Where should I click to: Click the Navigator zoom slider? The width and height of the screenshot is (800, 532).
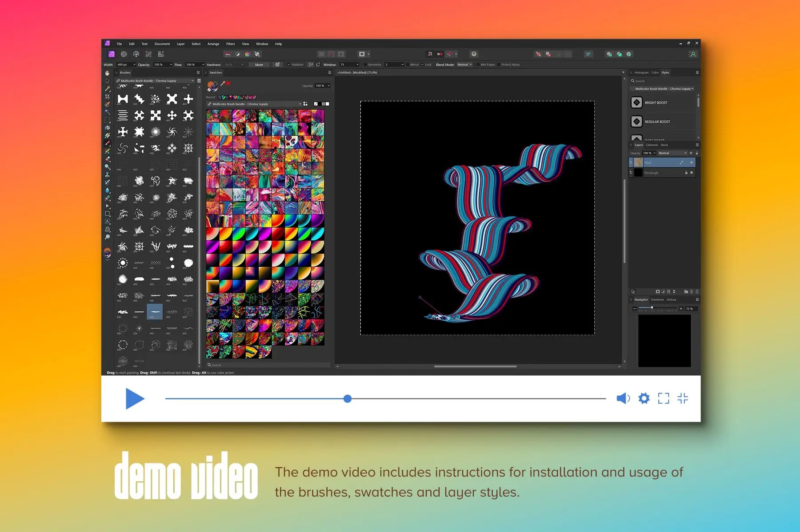pos(652,309)
